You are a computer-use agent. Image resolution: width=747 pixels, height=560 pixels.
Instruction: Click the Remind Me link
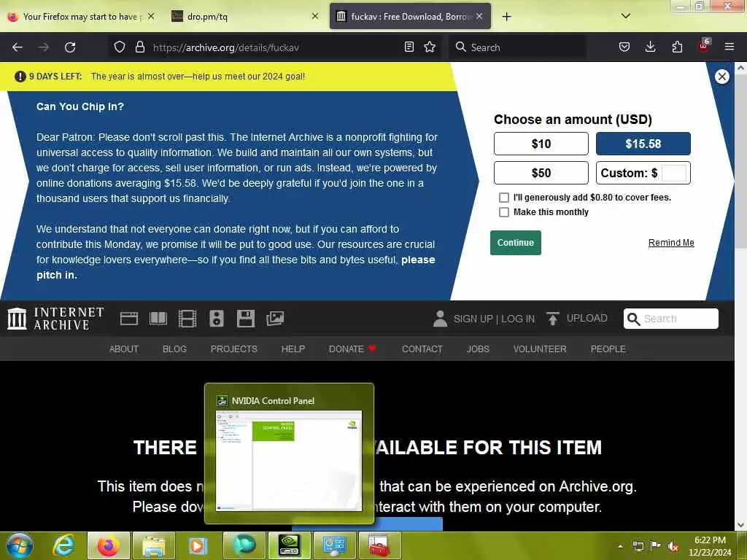coord(671,243)
